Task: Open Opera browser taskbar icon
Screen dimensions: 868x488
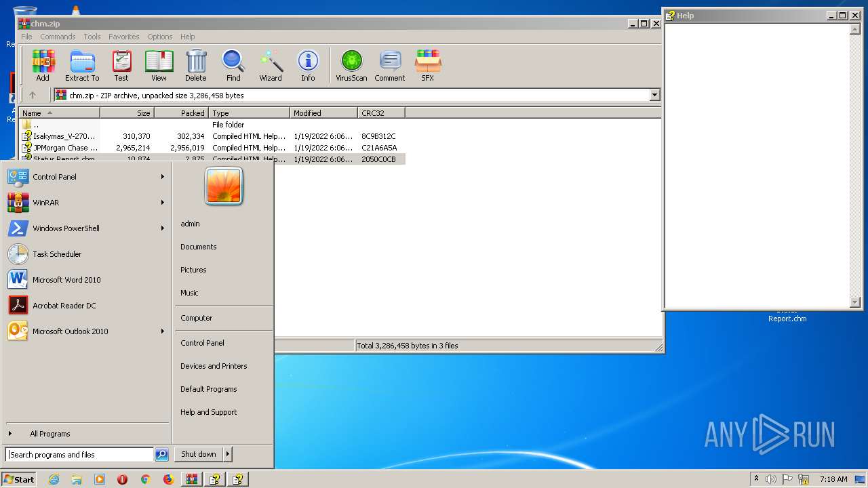Action: 123,479
